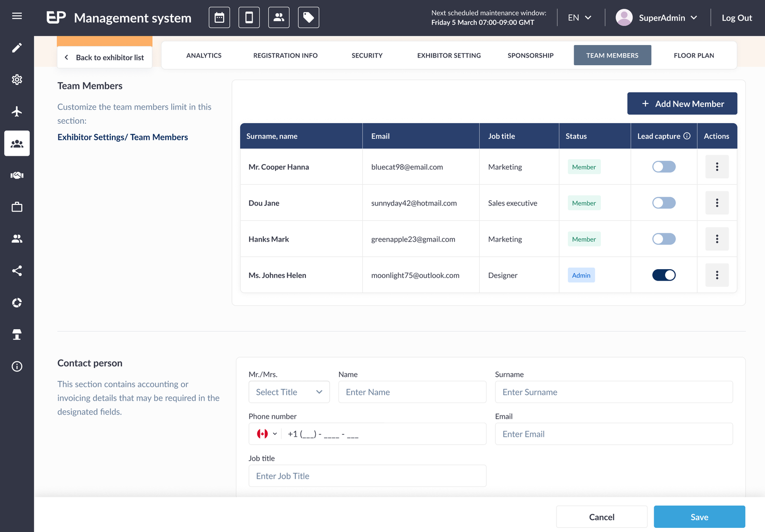Click the Add New Member button
Screen dimensions: 765x532
682,104
